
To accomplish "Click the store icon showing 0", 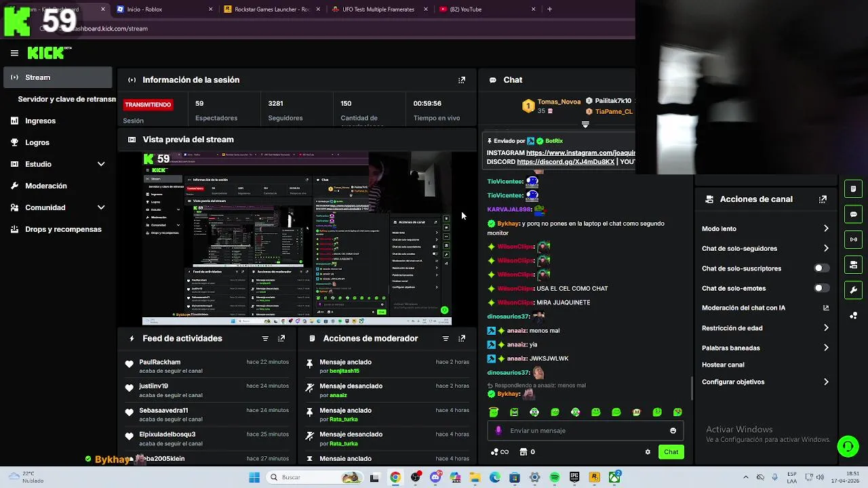I will tap(527, 452).
